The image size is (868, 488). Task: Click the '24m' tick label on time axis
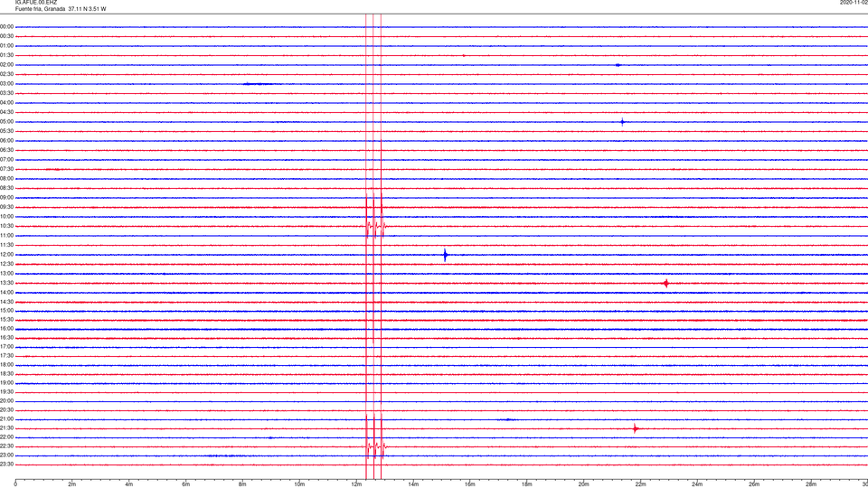tap(697, 484)
